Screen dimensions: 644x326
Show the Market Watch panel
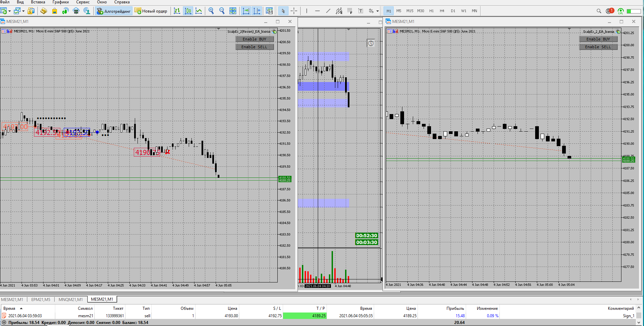tap(31, 11)
